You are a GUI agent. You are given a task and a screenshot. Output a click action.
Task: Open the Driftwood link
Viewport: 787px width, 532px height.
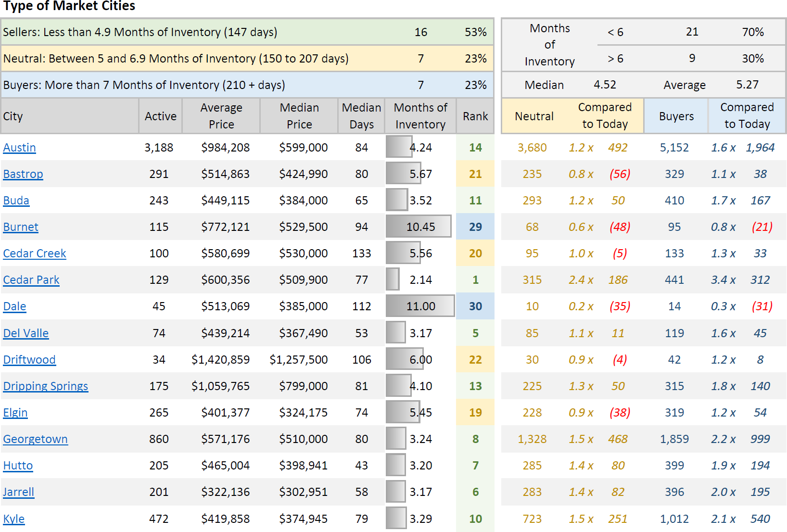[x=29, y=360]
